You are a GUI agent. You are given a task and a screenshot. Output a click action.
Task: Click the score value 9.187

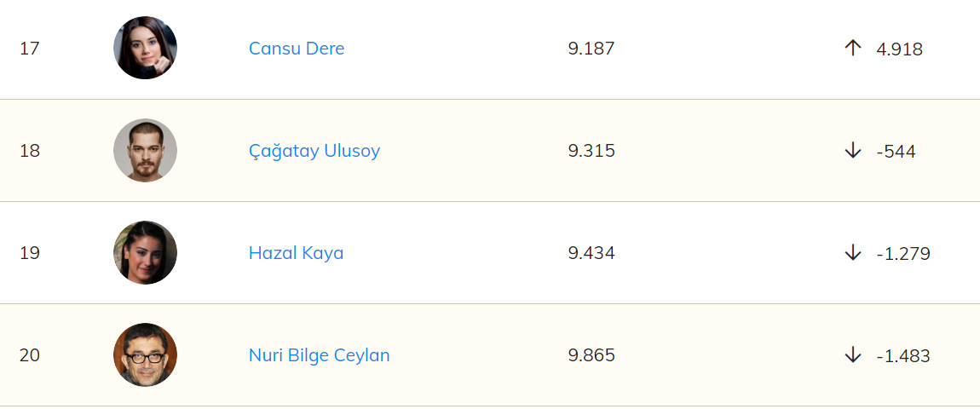pos(591,49)
